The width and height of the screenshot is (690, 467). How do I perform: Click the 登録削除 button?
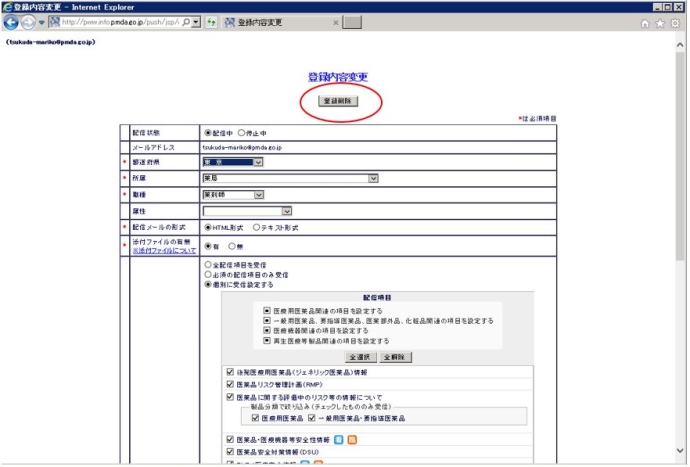tap(338, 101)
